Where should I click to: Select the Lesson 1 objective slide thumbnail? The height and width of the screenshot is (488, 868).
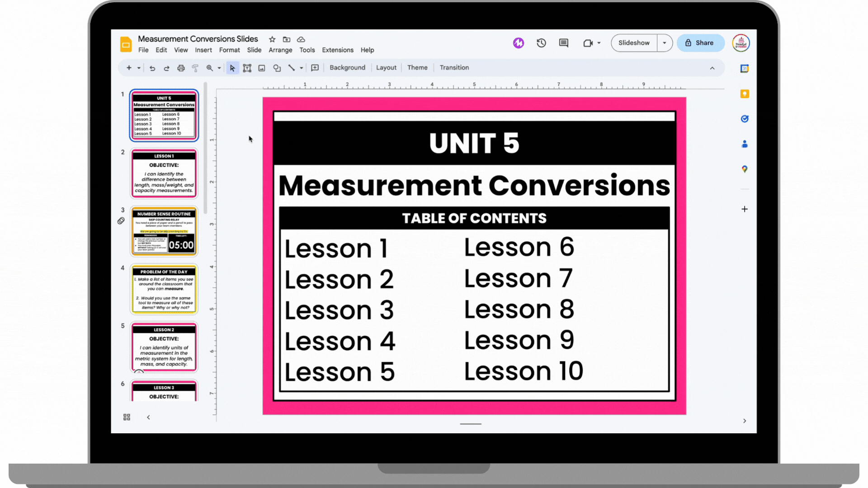tap(164, 174)
